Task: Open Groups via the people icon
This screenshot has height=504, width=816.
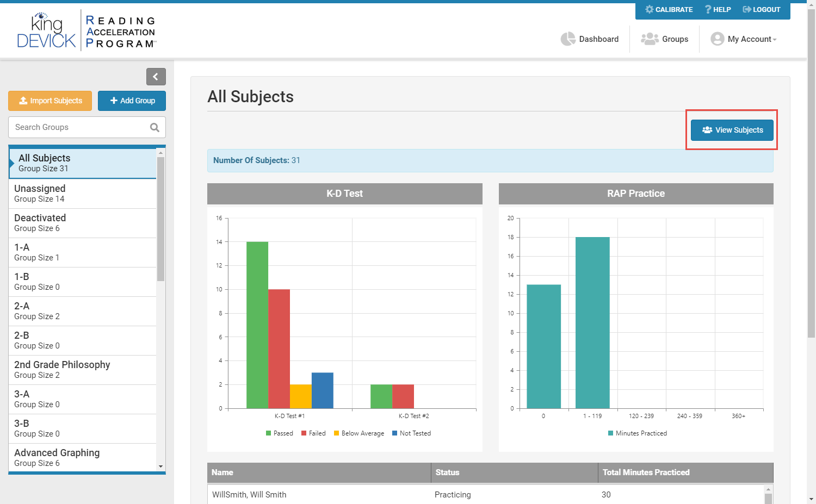Action: click(x=650, y=39)
